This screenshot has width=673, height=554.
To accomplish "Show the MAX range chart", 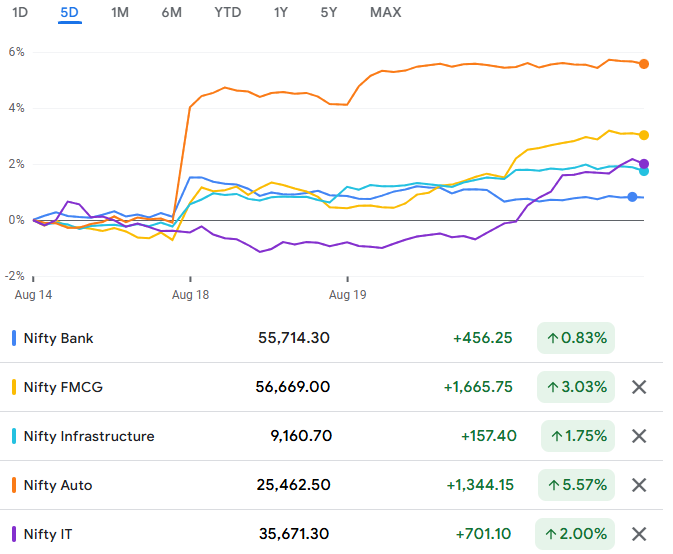I will pyautogui.click(x=385, y=12).
